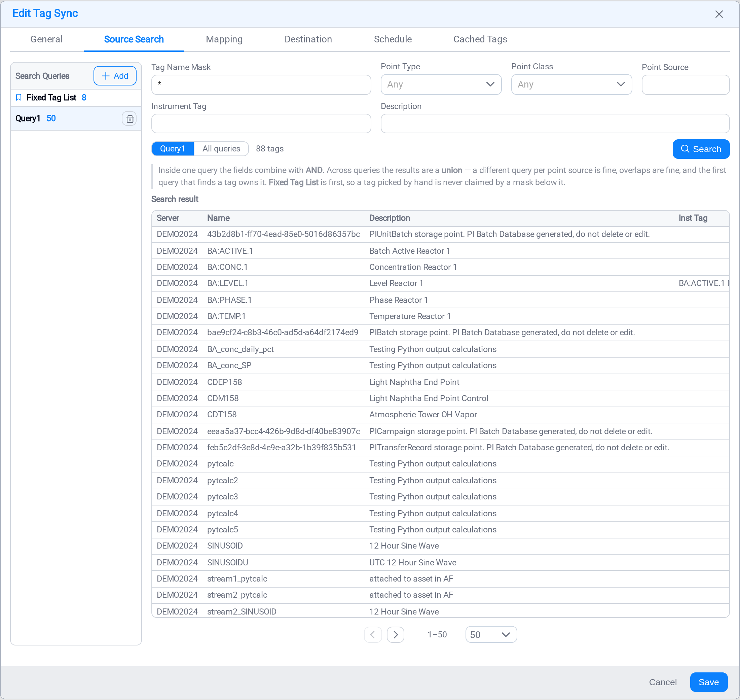
Task: Close the Edit Tag Sync dialog
Action: [719, 14]
